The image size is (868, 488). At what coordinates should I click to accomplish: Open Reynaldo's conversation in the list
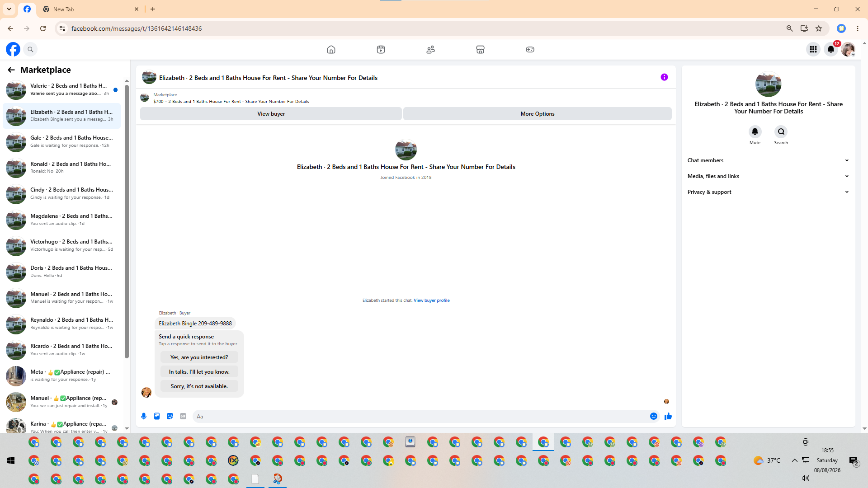click(62, 324)
